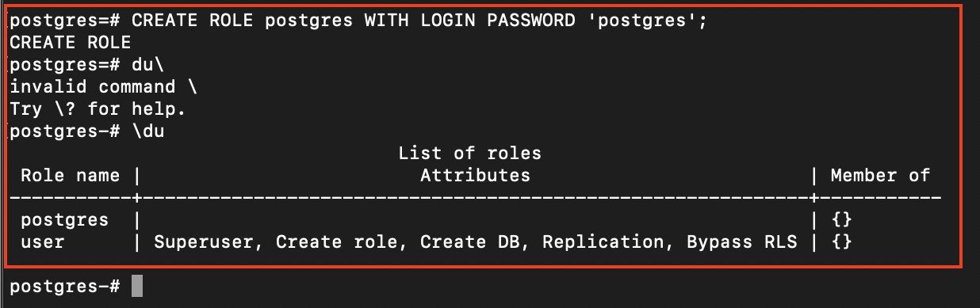Click the 'Try \? for help.' line

(98, 109)
